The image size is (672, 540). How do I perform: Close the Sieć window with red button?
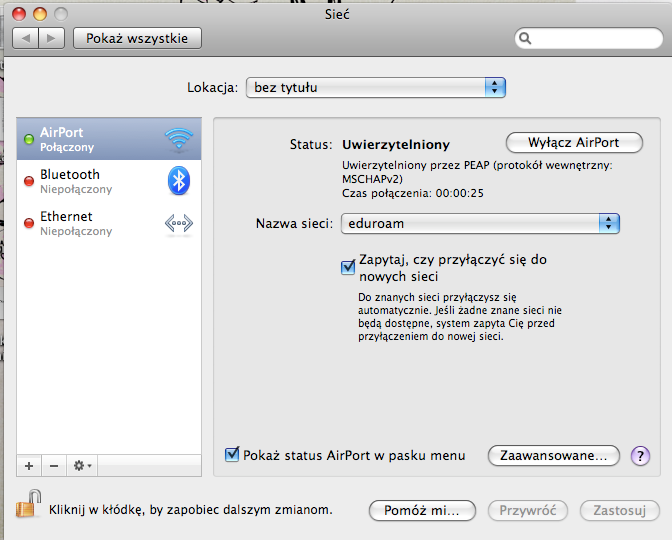pyautogui.click(x=19, y=14)
